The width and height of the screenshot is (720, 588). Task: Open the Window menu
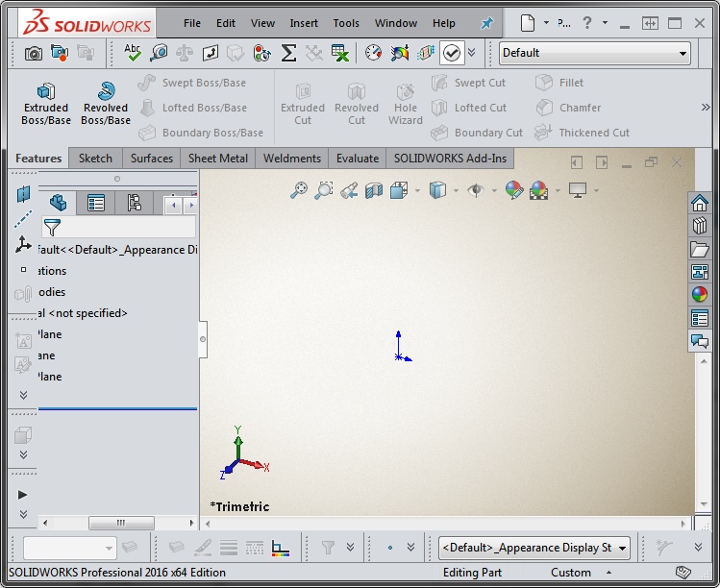(x=396, y=23)
